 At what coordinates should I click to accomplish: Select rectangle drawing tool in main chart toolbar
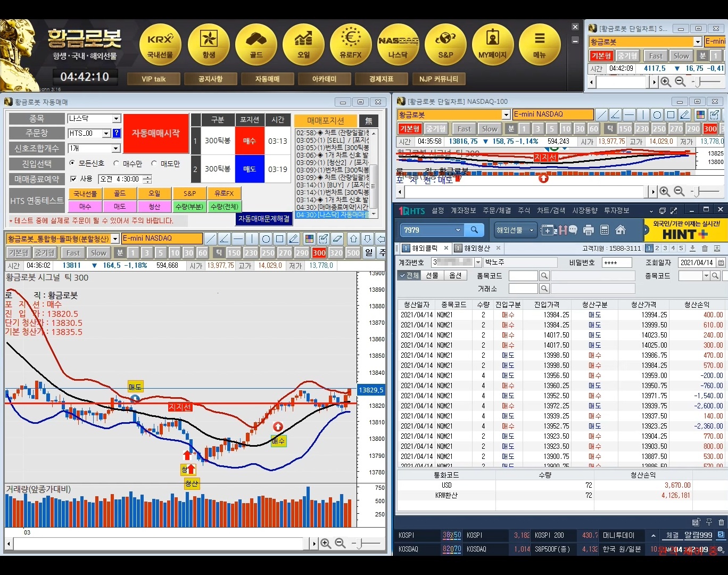pyautogui.click(x=279, y=239)
